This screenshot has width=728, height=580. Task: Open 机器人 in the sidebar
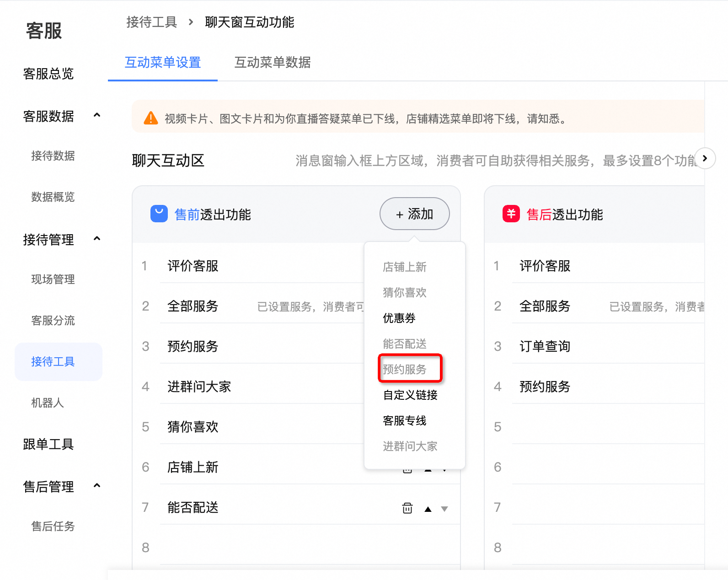click(48, 403)
